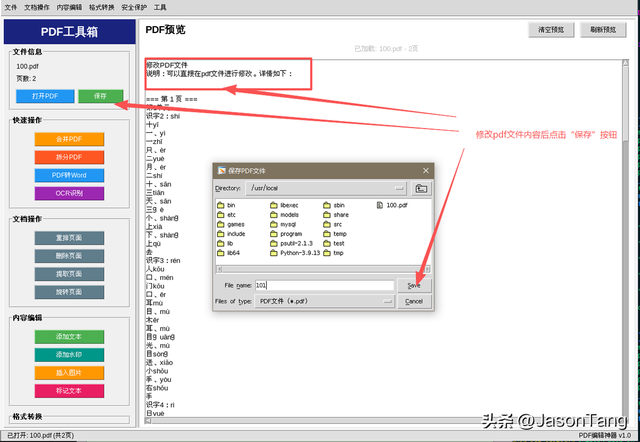This screenshot has height=442, width=640.
Task: Open the 工具 menu
Action: coord(160,7)
